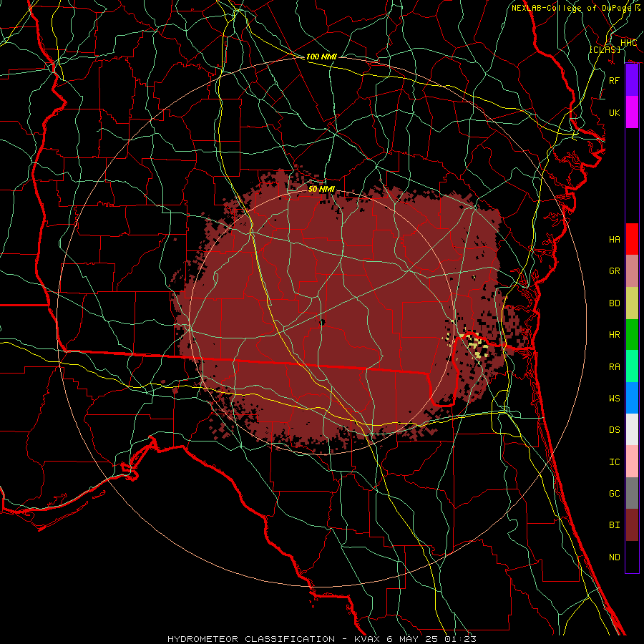Viewport: 644px width, 644px height.
Task: Click the GR pink legend swatch
Action: click(632, 270)
